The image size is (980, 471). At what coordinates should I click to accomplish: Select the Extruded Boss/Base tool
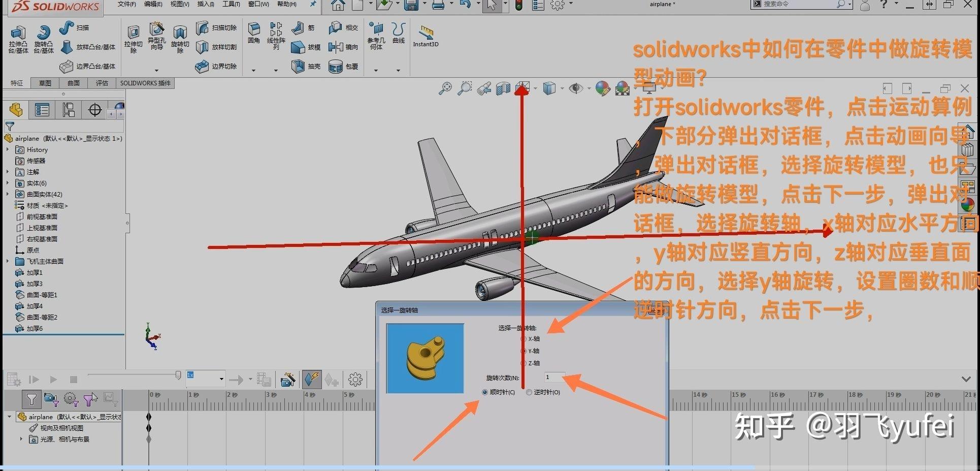(x=18, y=40)
